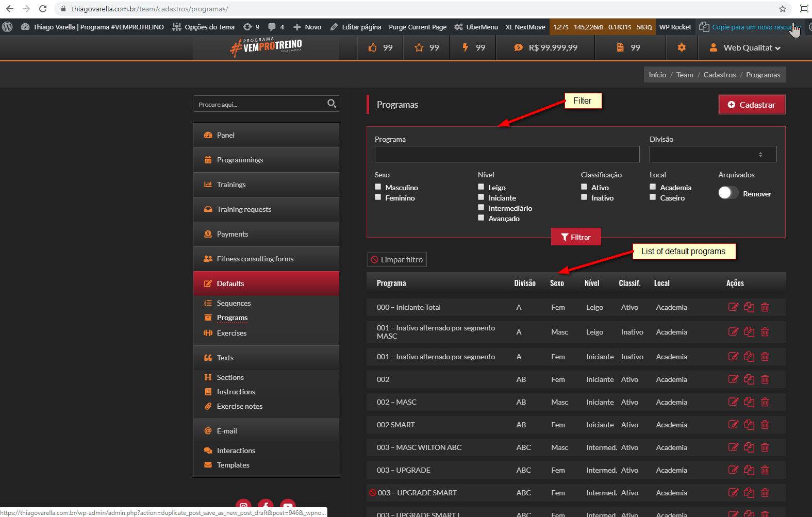812x517 pixels.
Task: Click the search magnifier icon
Action: 332,104
